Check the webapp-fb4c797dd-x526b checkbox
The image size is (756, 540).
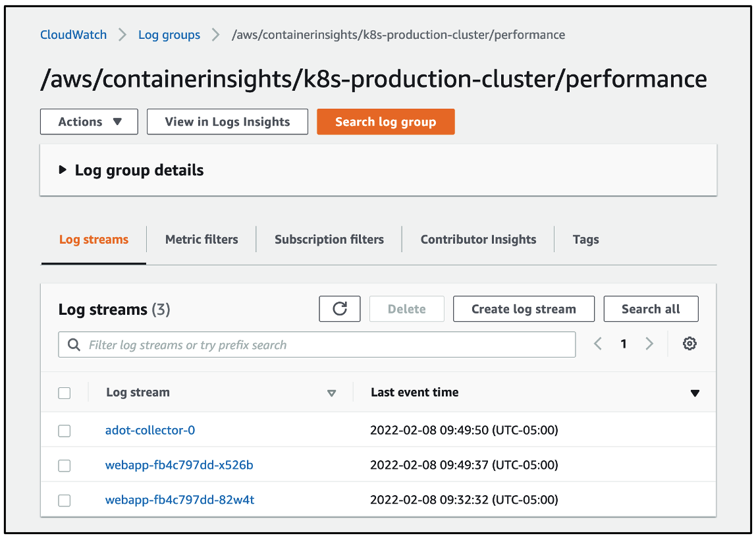(x=64, y=465)
